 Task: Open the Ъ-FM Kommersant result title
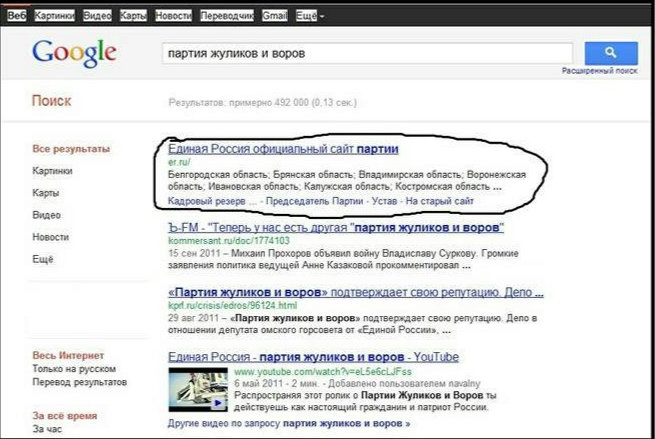click(x=336, y=228)
